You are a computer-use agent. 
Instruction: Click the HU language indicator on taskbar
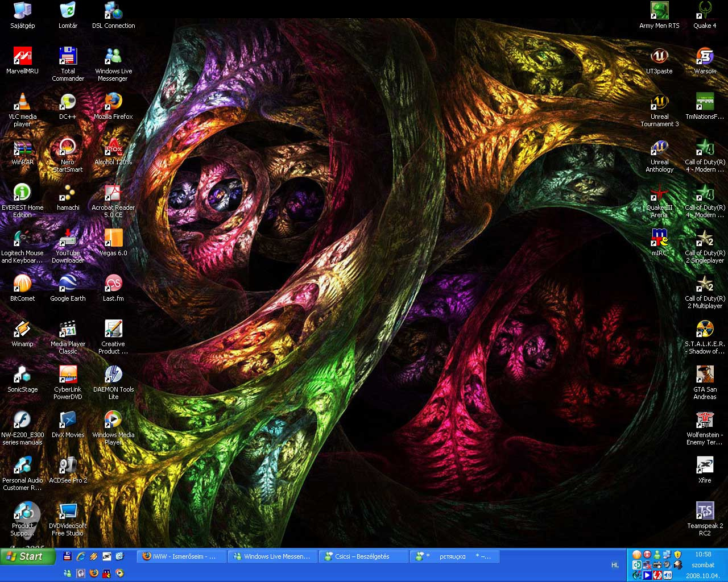[615, 565]
